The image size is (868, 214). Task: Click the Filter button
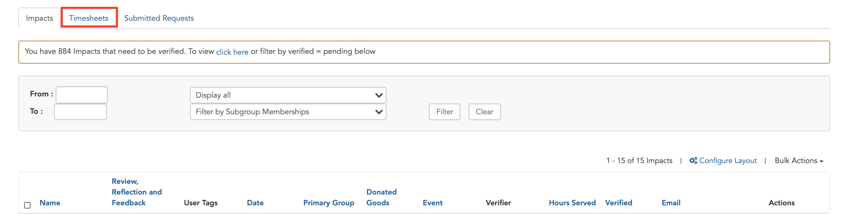[445, 112]
